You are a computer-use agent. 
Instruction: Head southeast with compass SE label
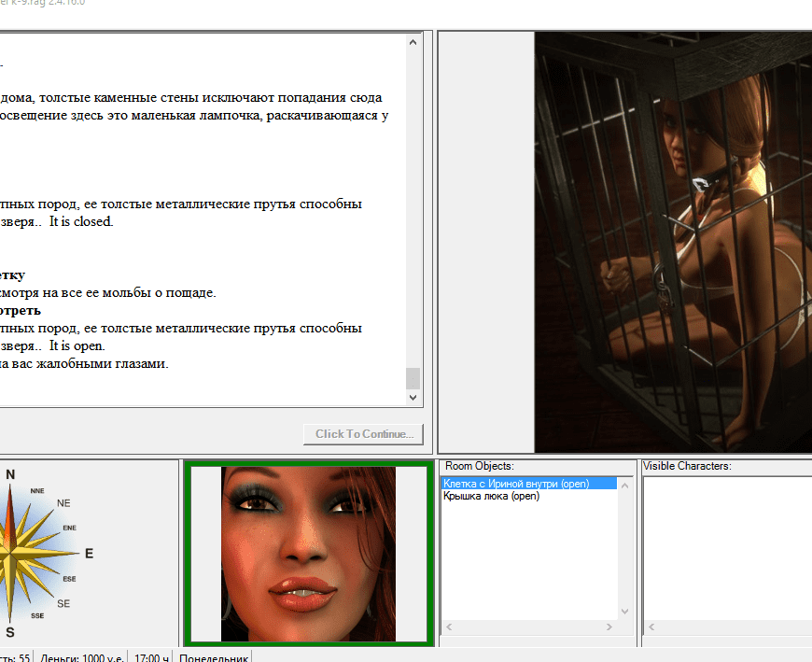[63, 604]
